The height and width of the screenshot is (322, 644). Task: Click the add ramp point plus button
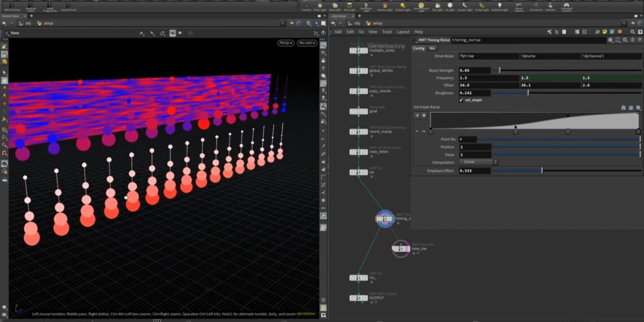coord(424,115)
